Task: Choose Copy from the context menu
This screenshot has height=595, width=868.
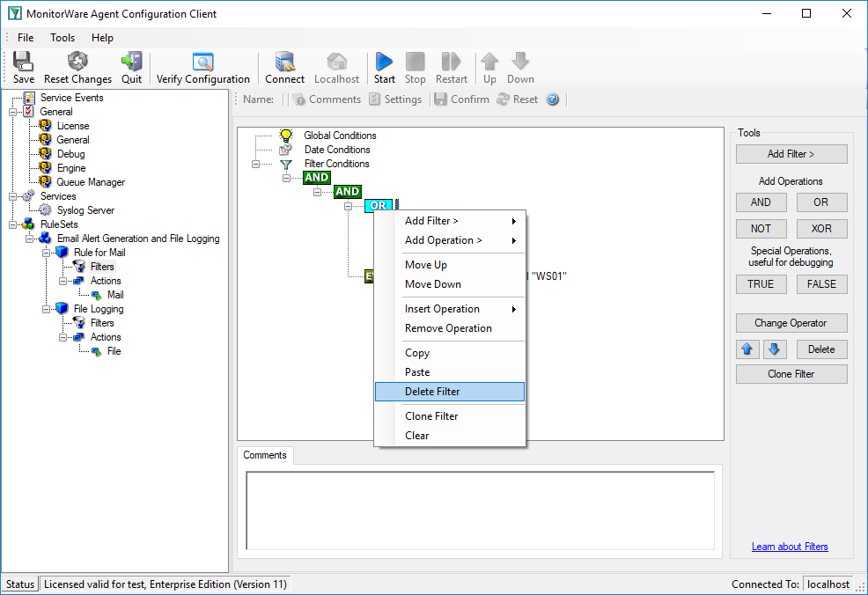Action: (x=450, y=353)
